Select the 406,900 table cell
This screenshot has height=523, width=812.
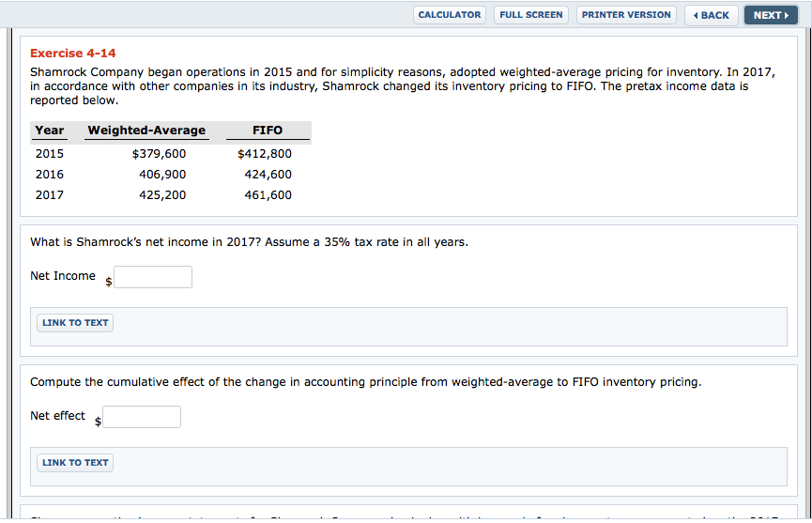tap(162, 175)
